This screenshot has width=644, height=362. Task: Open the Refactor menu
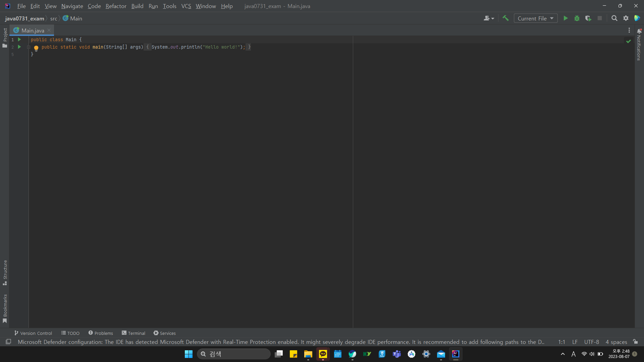116,6
